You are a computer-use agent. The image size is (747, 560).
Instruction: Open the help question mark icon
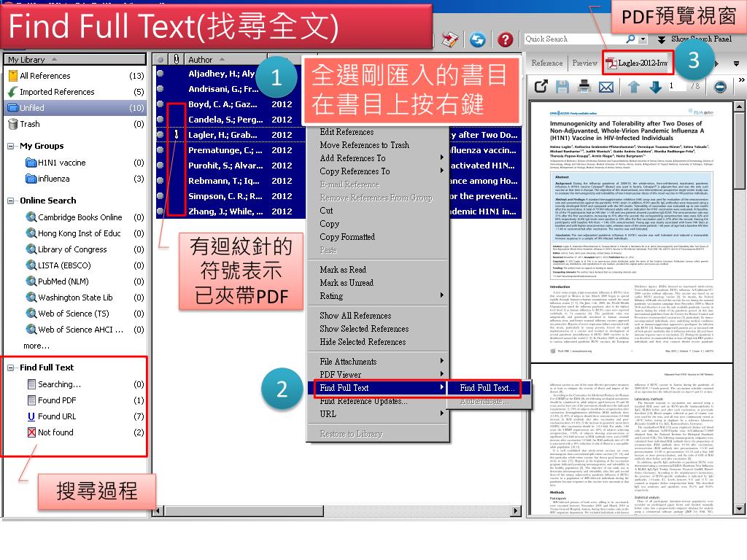pos(506,39)
